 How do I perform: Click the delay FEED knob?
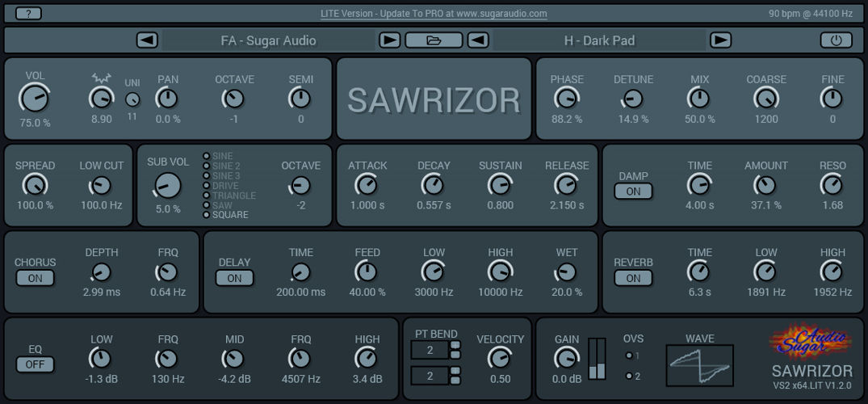367,272
